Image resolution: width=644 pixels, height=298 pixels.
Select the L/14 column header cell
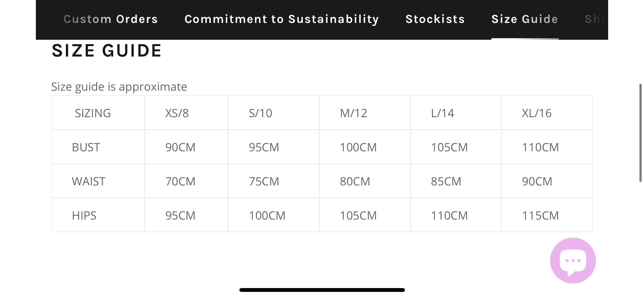coord(456,113)
